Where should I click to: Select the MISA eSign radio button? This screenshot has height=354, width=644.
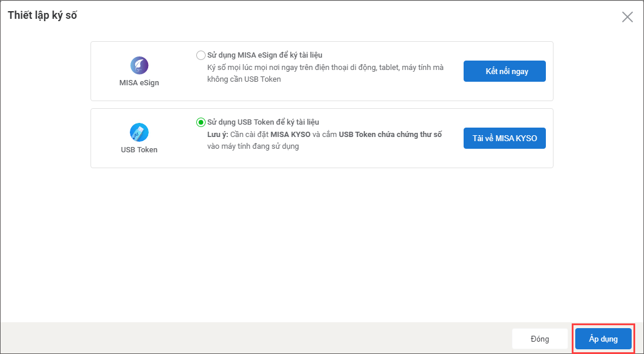pos(201,55)
